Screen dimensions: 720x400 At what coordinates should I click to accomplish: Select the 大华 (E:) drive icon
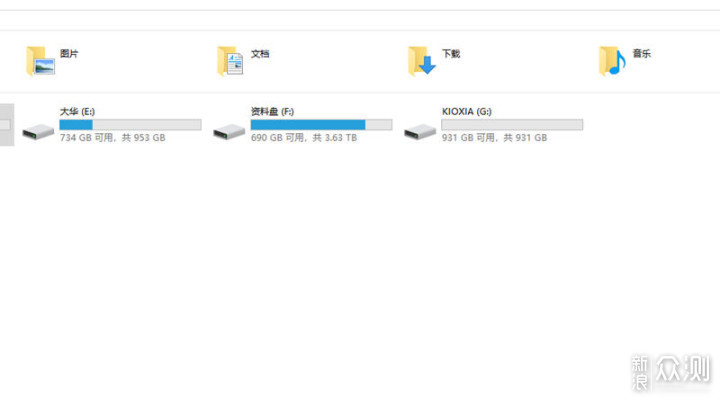[38, 132]
